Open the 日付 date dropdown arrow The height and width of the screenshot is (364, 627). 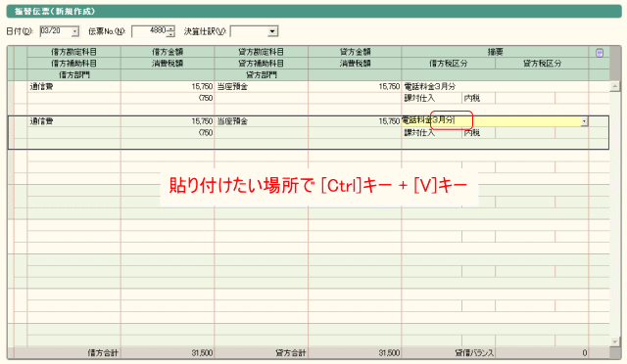coord(75,31)
